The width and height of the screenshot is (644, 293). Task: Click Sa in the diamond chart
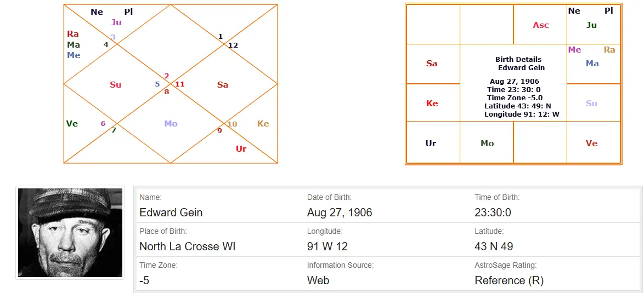[x=222, y=85]
